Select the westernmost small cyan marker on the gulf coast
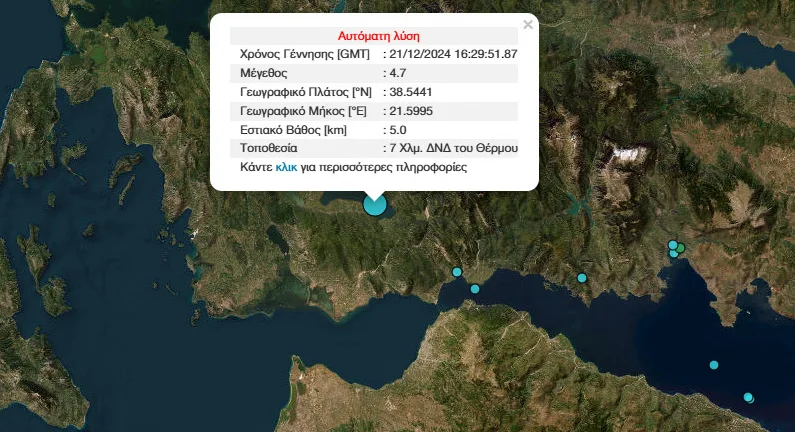Image resolution: width=795 pixels, height=432 pixels. [457, 272]
